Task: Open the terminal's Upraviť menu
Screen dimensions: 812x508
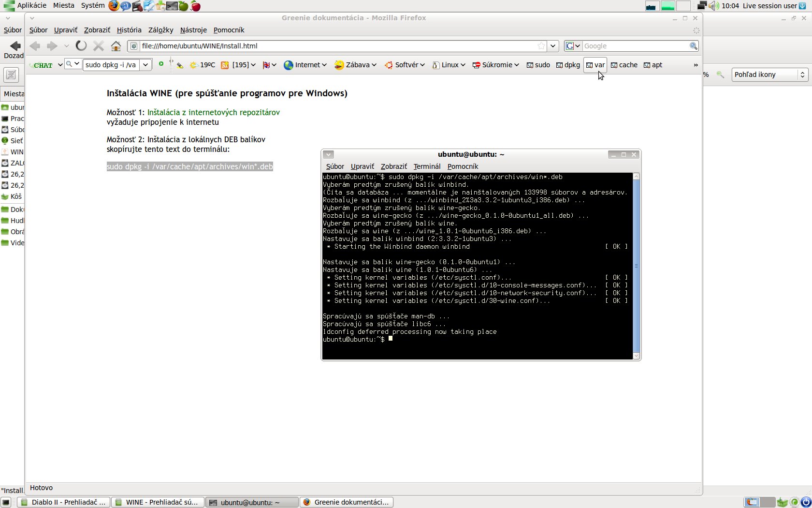Action: (x=362, y=166)
